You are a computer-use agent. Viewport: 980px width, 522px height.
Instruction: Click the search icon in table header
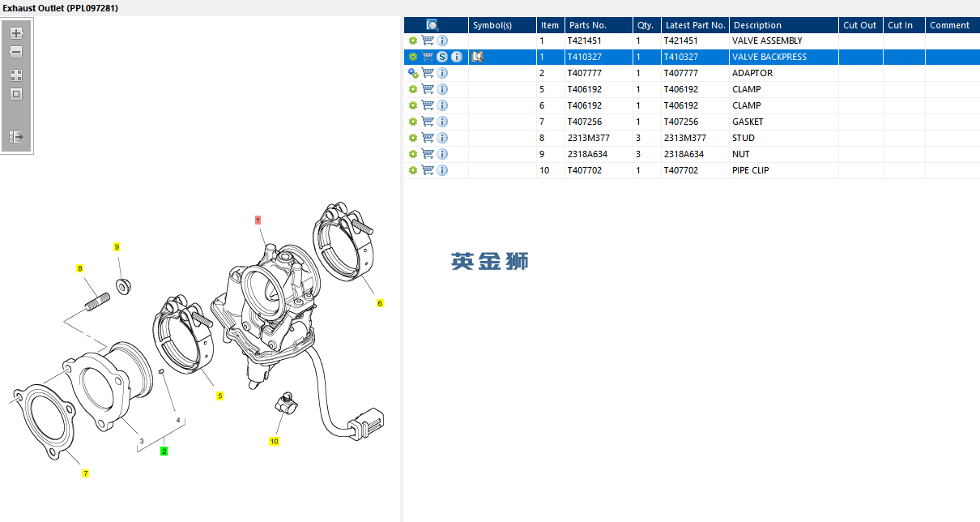point(432,25)
